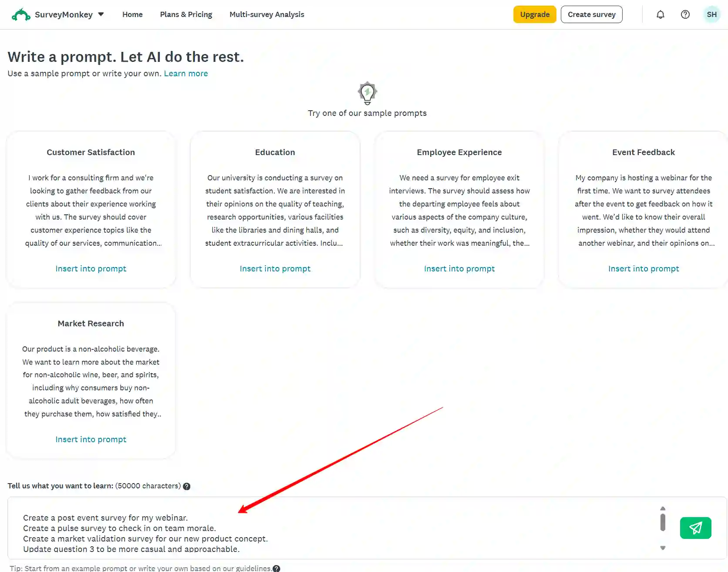
Task: Open Multi-survey Analysis
Action: click(x=267, y=14)
